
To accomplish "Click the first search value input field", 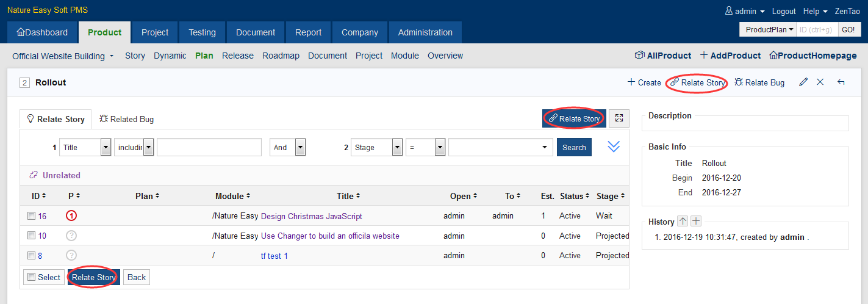I will click(x=209, y=147).
